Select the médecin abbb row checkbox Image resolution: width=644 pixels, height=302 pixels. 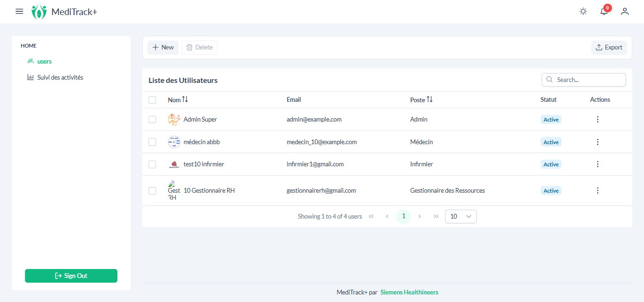coord(152,142)
